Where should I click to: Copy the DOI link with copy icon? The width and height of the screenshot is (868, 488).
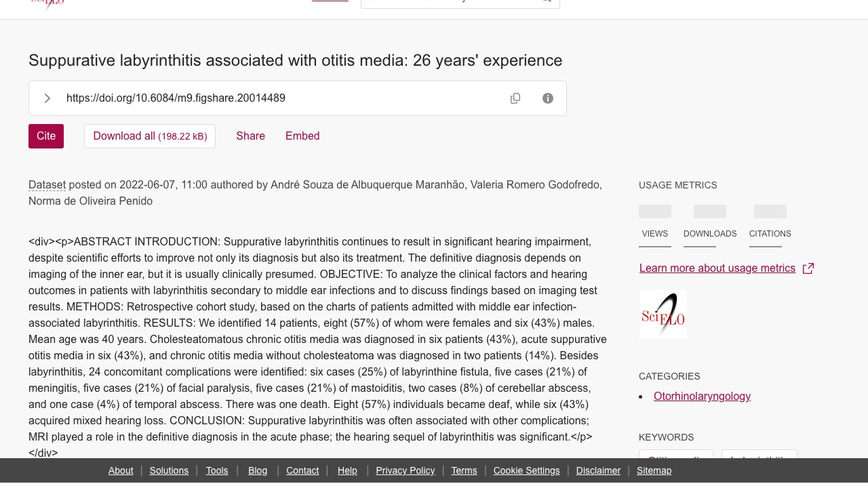(515, 98)
